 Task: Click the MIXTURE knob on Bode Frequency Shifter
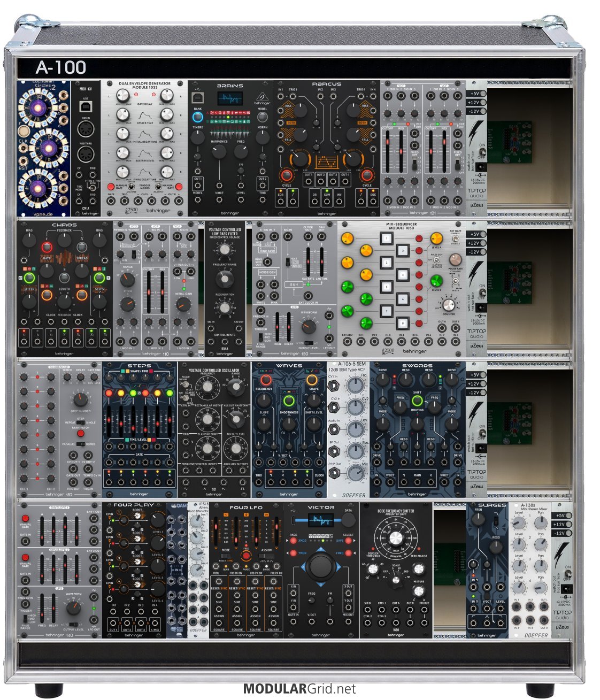pyautogui.click(x=419, y=591)
